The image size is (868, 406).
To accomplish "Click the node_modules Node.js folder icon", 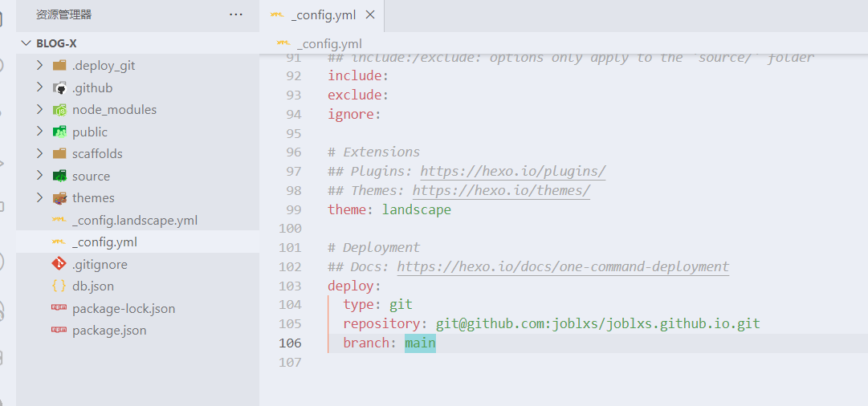I will (59, 110).
